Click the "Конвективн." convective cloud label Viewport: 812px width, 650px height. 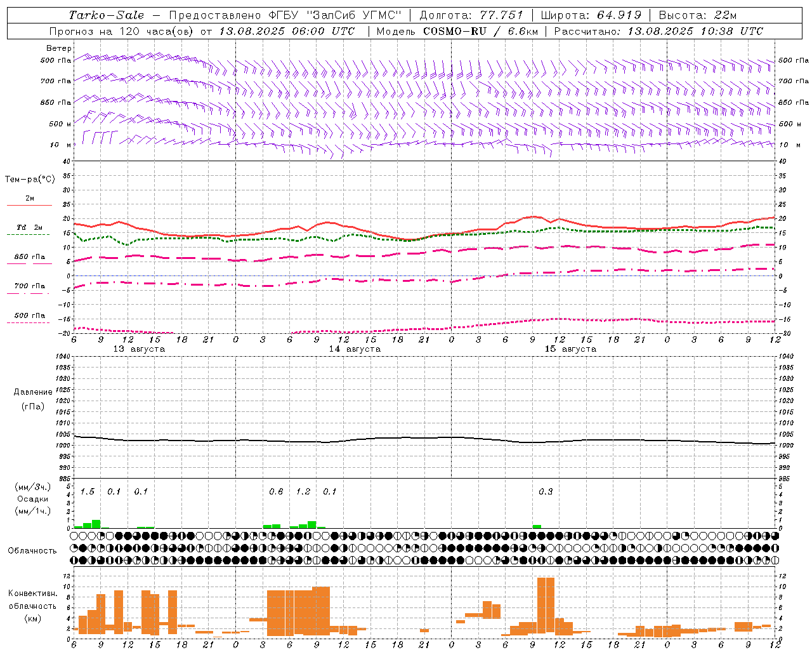click(33, 594)
